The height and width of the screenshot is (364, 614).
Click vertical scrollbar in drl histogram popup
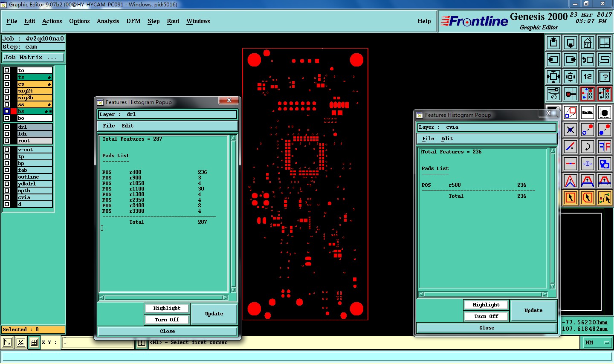click(x=233, y=214)
